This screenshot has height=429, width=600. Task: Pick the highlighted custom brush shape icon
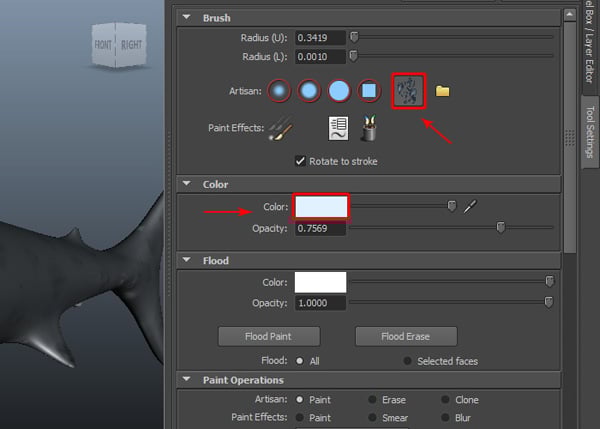point(408,91)
